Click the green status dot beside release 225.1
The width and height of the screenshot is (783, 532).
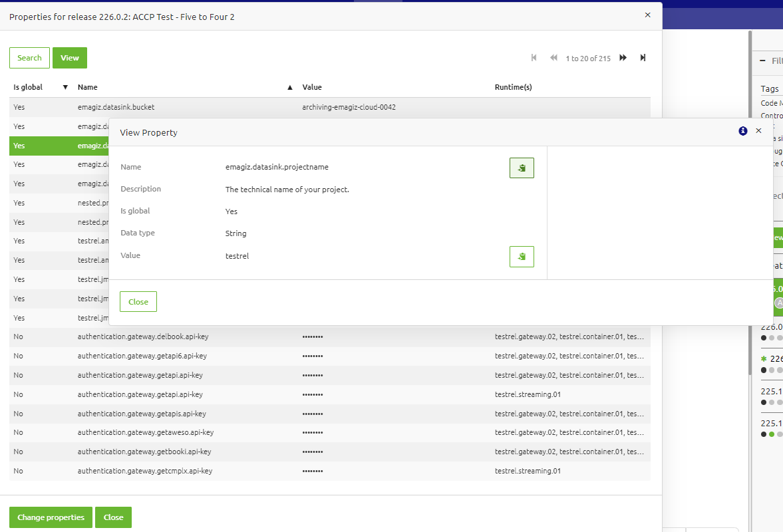772,434
